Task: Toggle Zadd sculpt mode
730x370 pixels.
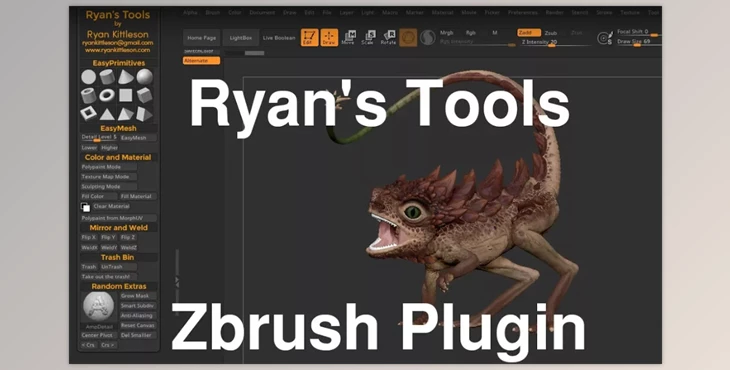Action: tap(529, 33)
